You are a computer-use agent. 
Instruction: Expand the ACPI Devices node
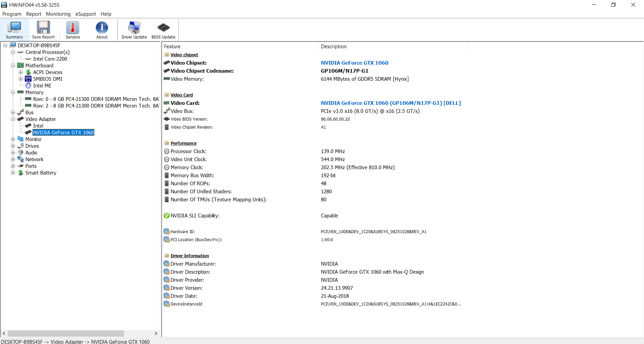tap(20, 72)
